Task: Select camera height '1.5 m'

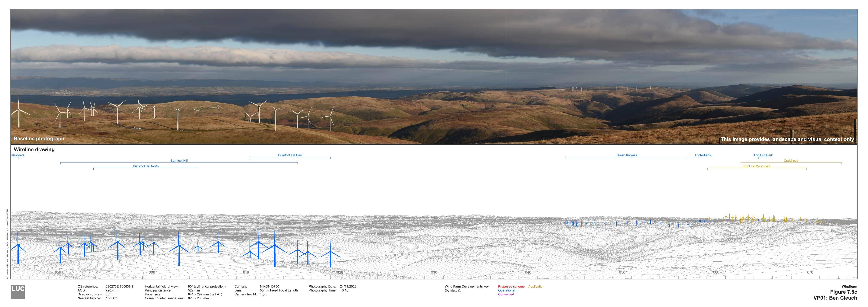Action: tap(264, 294)
